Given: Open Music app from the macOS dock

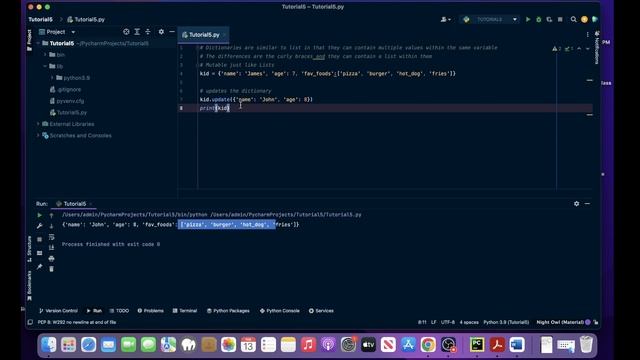Looking at the screenshot, I should click(308, 344).
